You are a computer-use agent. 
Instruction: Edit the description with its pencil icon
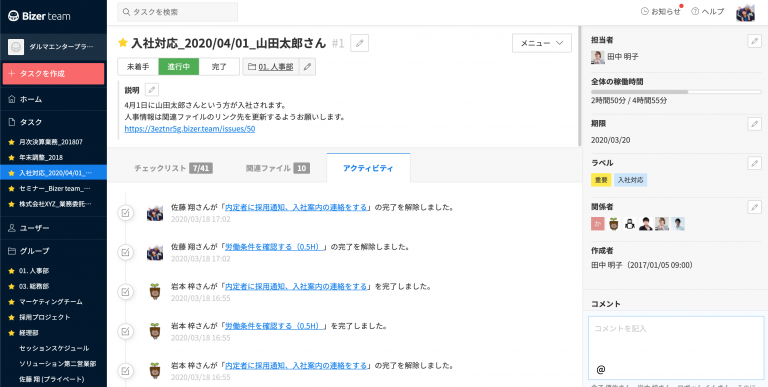[x=152, y=90]
